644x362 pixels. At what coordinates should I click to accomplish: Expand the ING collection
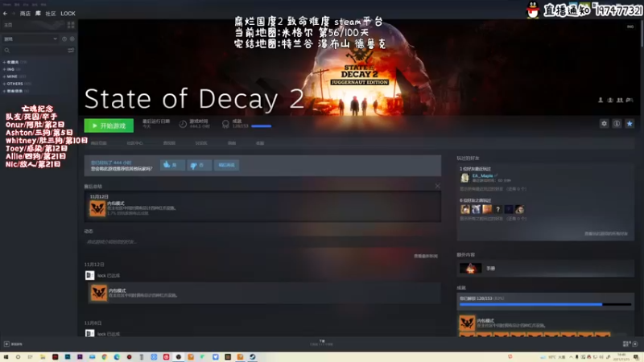pyautogui.click(x=9, y=69)
